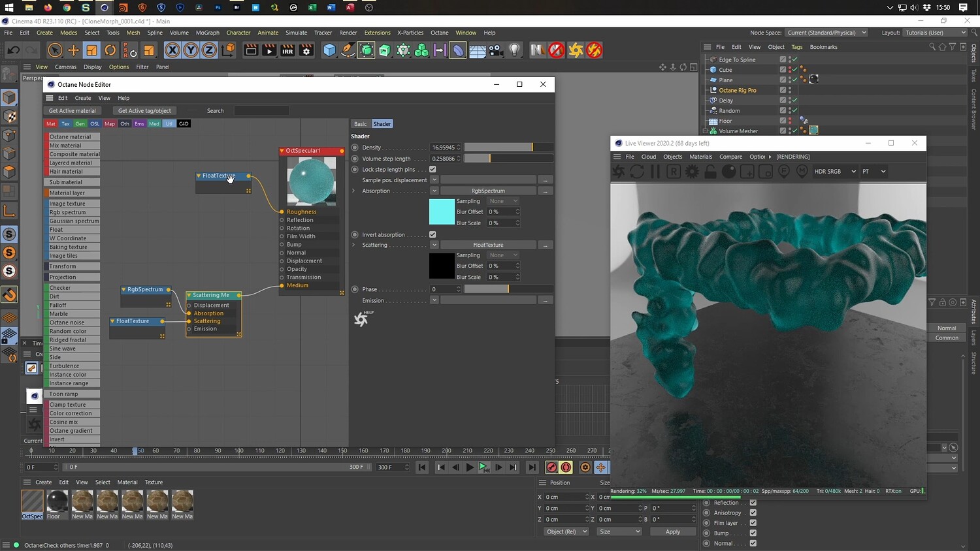Open the Emission texture dropdown arrow
Image resolution: width=980 pixels, height=551 pixels.
(434, 300)
